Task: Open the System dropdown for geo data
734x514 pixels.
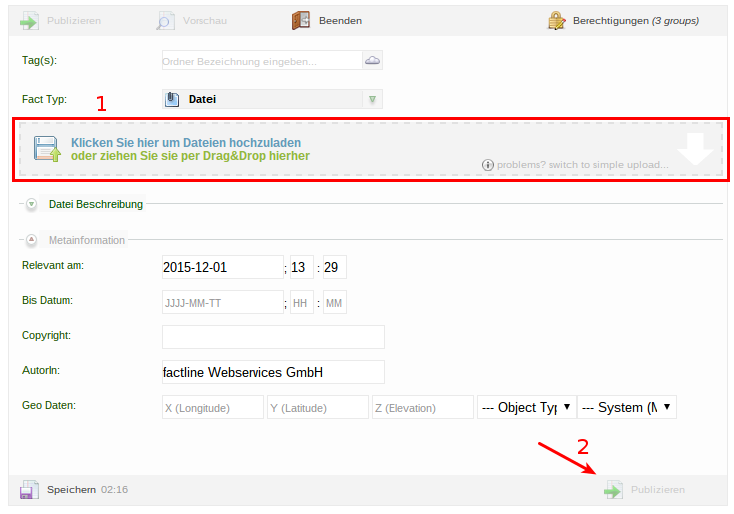Action: point(627,407)
